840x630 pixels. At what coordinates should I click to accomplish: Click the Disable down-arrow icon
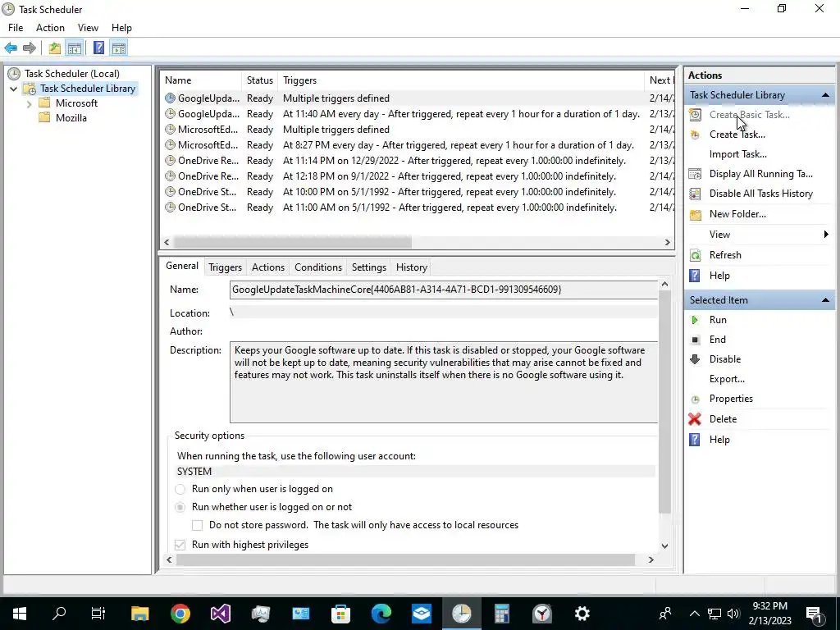(x=695, y=359)
